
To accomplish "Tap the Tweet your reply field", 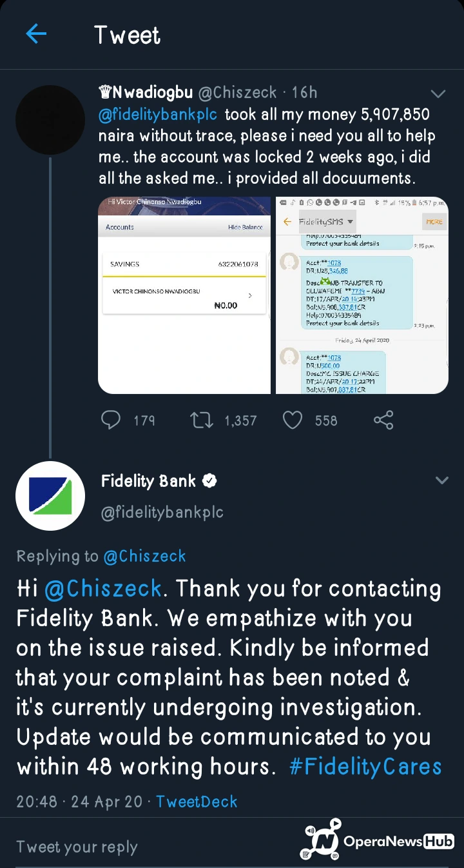I will 77,847.
